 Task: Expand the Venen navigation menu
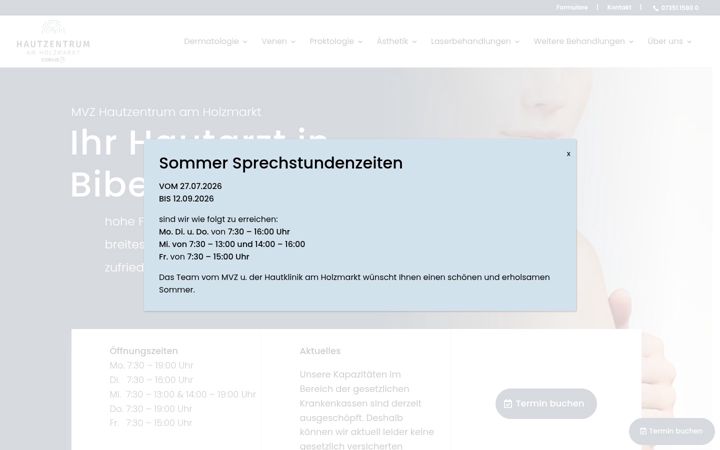coord(278,41)
